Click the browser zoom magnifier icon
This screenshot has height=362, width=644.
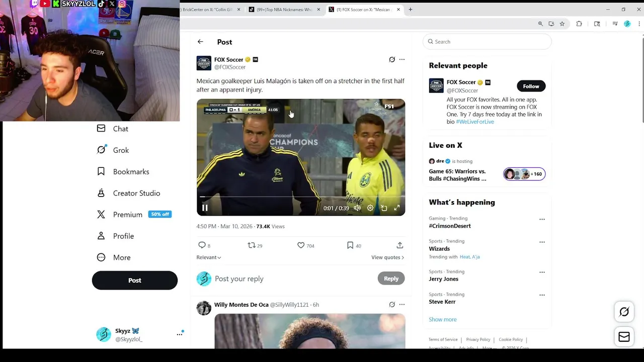pos(540,24)
